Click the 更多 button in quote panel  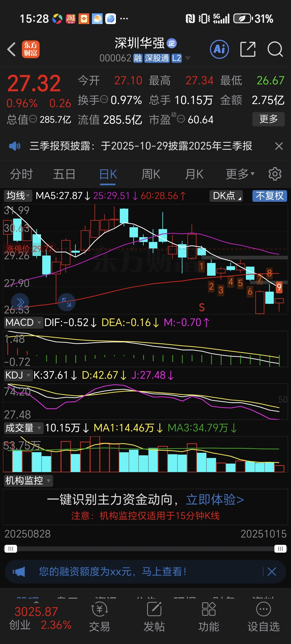click(x=268, y=119)
